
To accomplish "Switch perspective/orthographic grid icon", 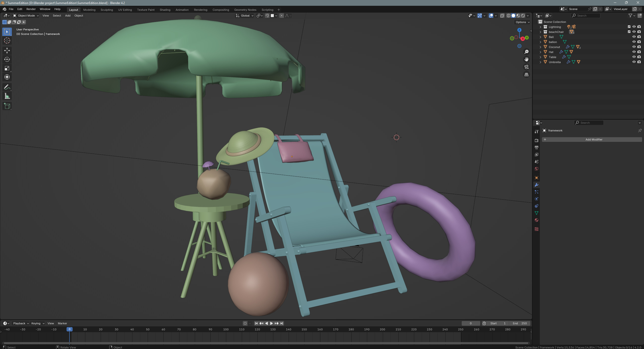I will (x=526, y=75).
